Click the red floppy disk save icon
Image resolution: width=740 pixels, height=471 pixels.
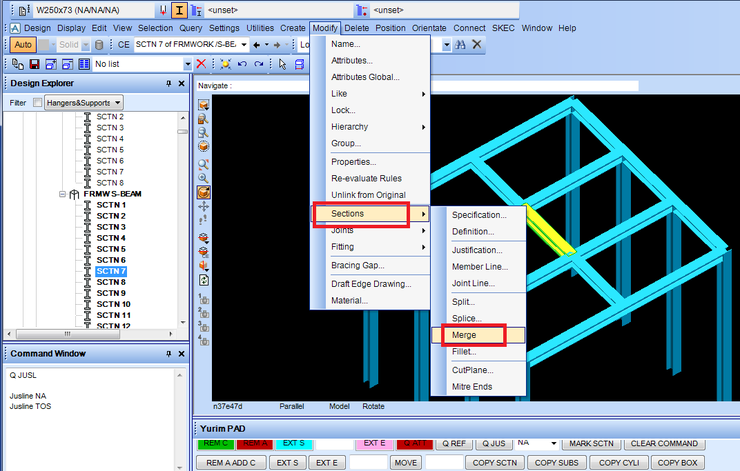[x=34, y=64]
